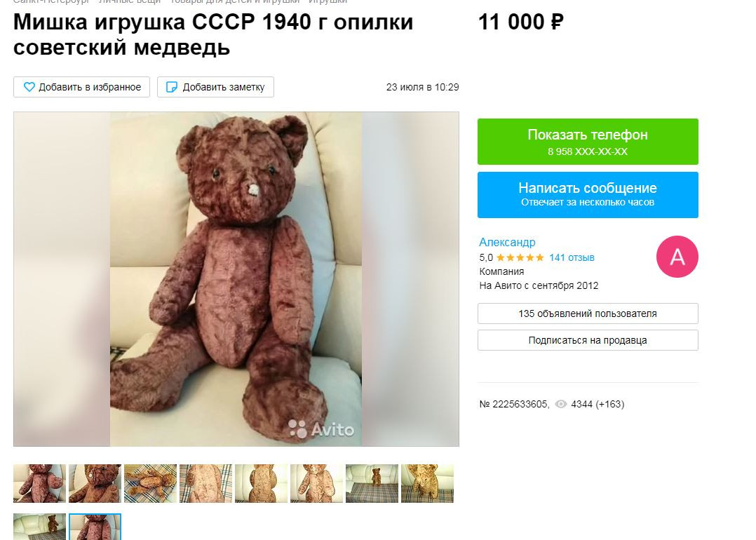Select second bear face thumbnail
756x540 pixels.
95,484
